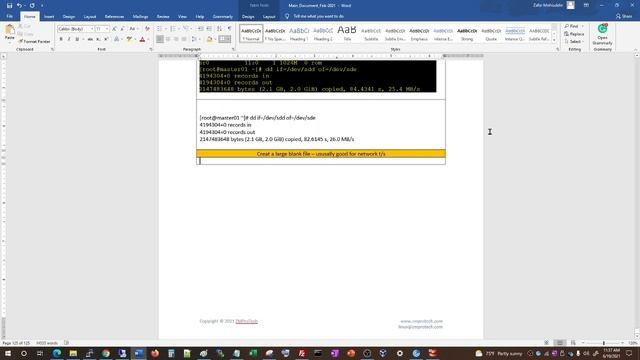Viewport: 640px width, 360px height.
Task: Open the font name Calibri (Body) dropdown
Action: (92, 29)
